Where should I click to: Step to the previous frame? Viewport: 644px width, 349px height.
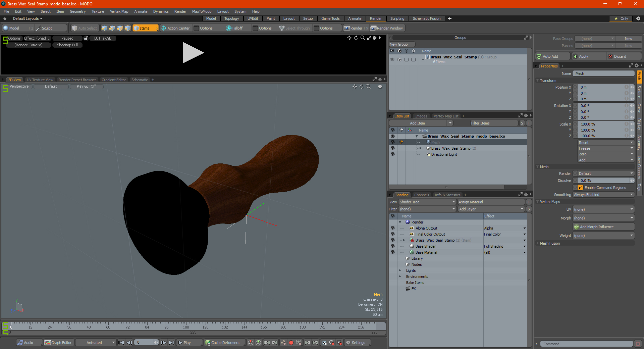pyautogui.click(x=129, y=343)
